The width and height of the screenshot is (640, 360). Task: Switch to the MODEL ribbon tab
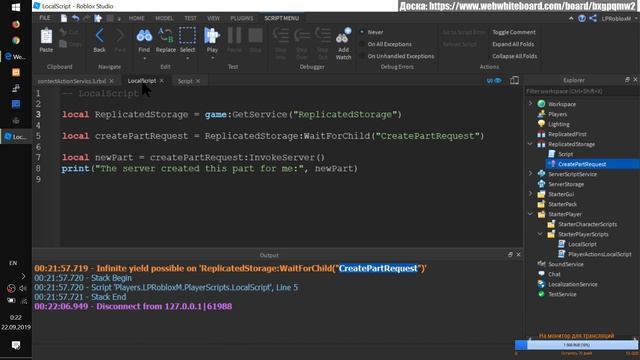[x=164, y=18]
